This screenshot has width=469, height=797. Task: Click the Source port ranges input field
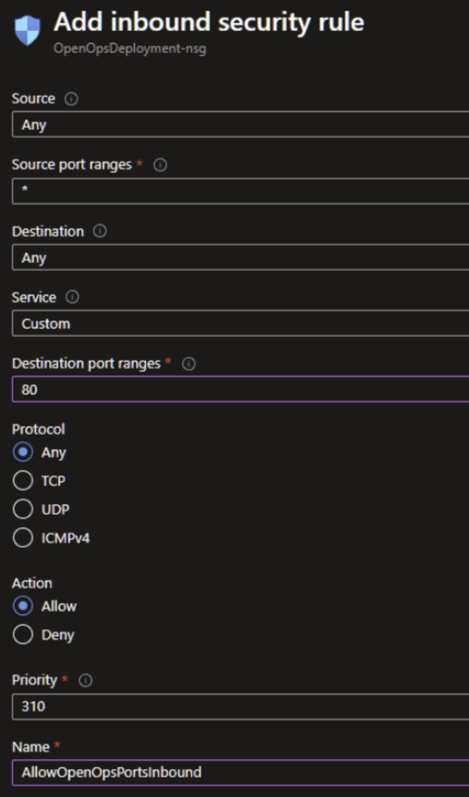[x=240, y=191]
